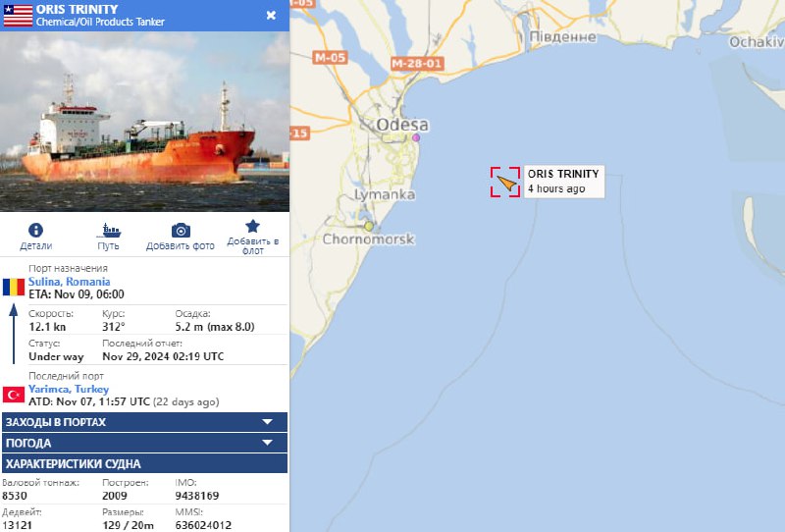Click the M-28-01 road label on map

[417, 64]
